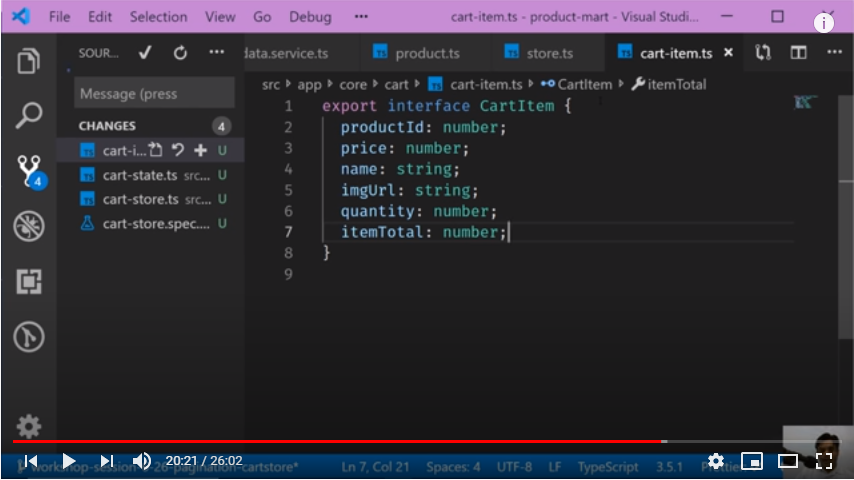Refresh the source control changes list
Image resolution: width=854 pixels, height=480 pixels.
click(x=180, y=52)
